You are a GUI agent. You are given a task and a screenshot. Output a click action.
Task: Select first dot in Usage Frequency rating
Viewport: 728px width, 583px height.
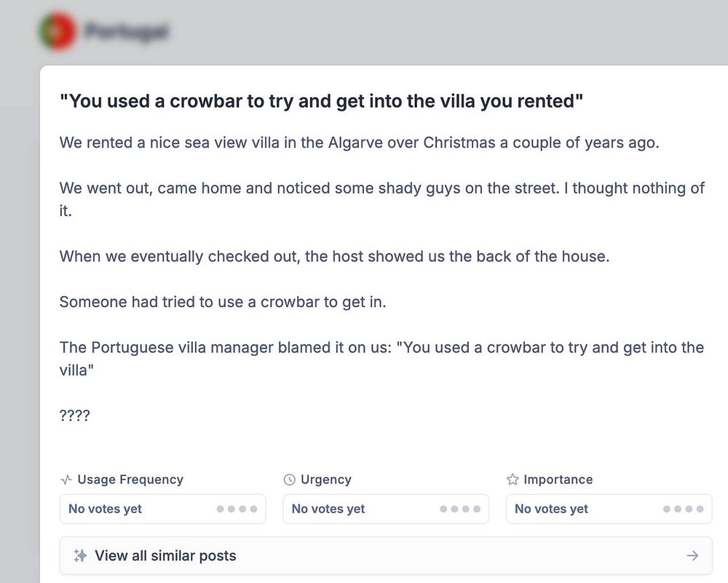[221, 509]
